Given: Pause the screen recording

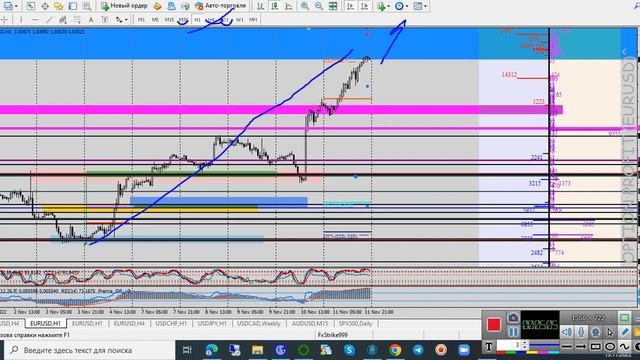Looking at the screenshot, I should coord(513,332).
